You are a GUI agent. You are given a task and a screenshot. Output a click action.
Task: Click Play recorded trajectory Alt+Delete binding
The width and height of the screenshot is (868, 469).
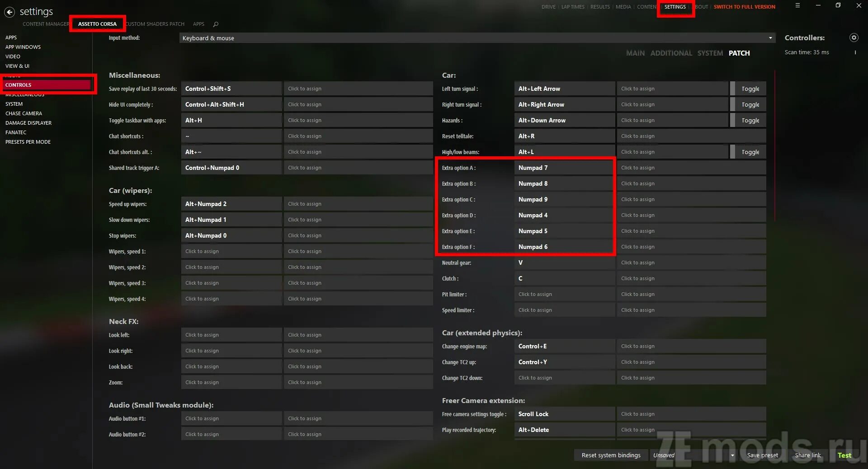[565, 430]
